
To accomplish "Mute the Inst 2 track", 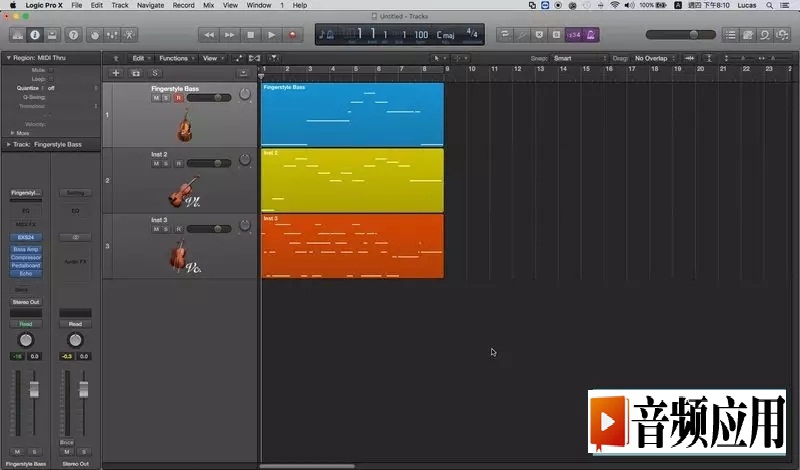I will coord(156,163).
